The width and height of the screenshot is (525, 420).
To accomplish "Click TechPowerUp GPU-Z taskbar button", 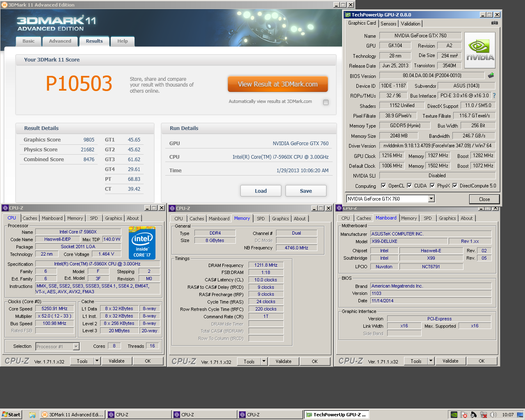I will (x=337, y=415).
